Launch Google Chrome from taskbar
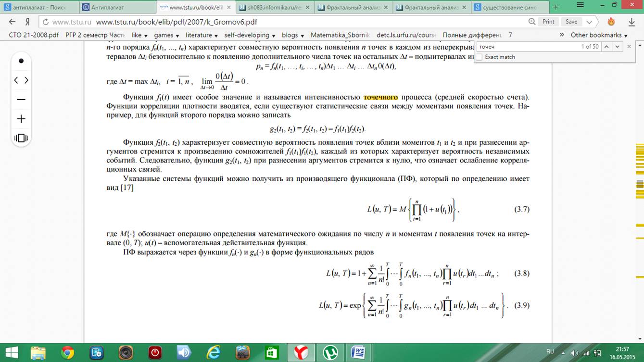The height and width of the screenshot is (362, 644). [68, 352]
